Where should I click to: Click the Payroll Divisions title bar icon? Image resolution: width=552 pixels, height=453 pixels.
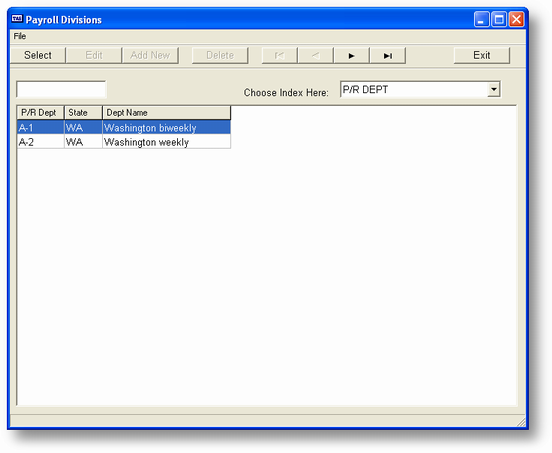click(x=17, y=19)
